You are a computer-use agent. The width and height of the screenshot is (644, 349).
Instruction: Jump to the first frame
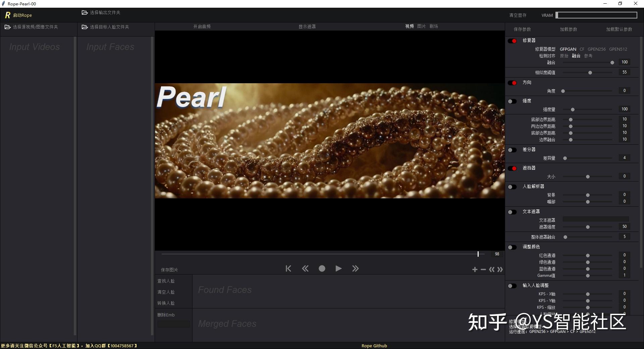(288, 268)
